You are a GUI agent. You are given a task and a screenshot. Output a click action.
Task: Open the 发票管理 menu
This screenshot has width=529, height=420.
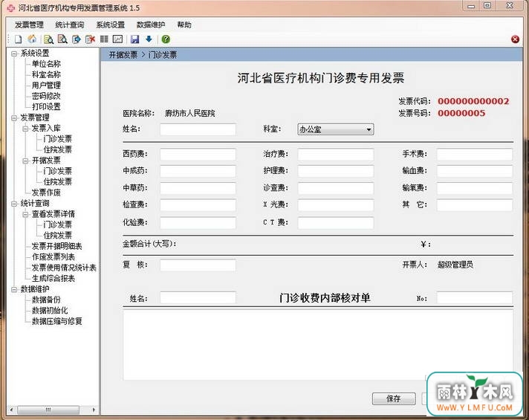[29, 25]
